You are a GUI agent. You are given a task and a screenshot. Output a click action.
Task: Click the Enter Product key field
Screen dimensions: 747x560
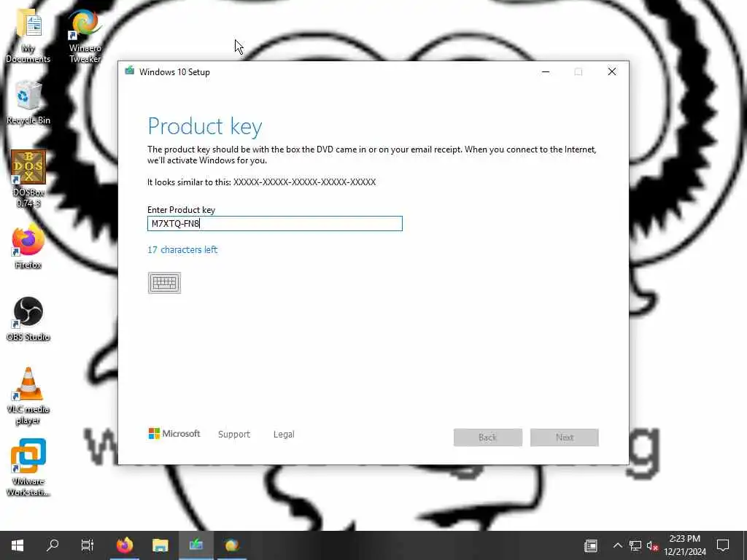click(x=275, y=223)
